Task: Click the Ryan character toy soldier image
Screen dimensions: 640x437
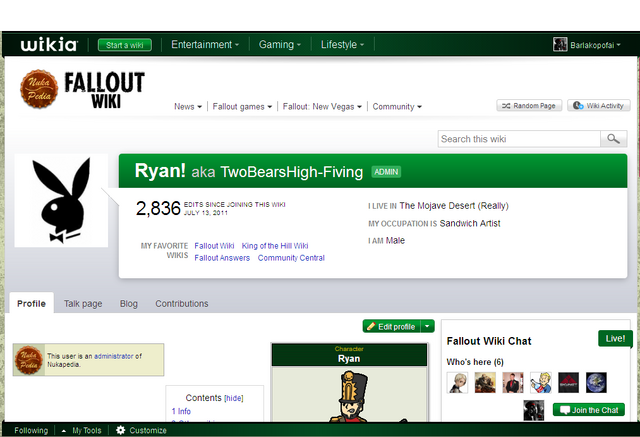Action: 350,395
